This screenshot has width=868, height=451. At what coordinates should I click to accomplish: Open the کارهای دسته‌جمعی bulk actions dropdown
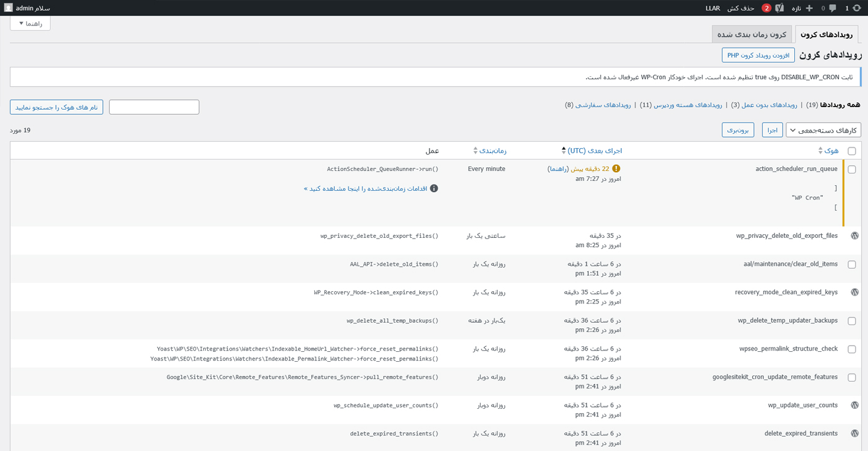click(823, 130)
